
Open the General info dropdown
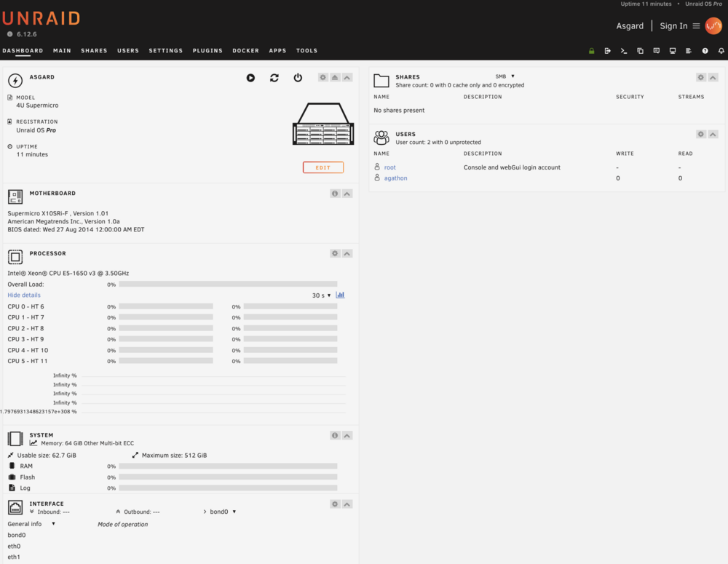[x=31, y=524]
